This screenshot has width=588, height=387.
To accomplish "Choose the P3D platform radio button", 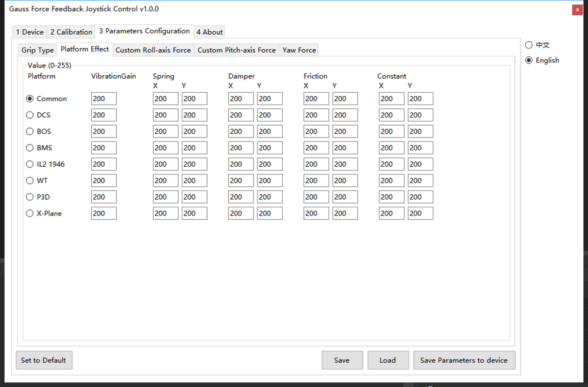I will (x=38, y=197).
